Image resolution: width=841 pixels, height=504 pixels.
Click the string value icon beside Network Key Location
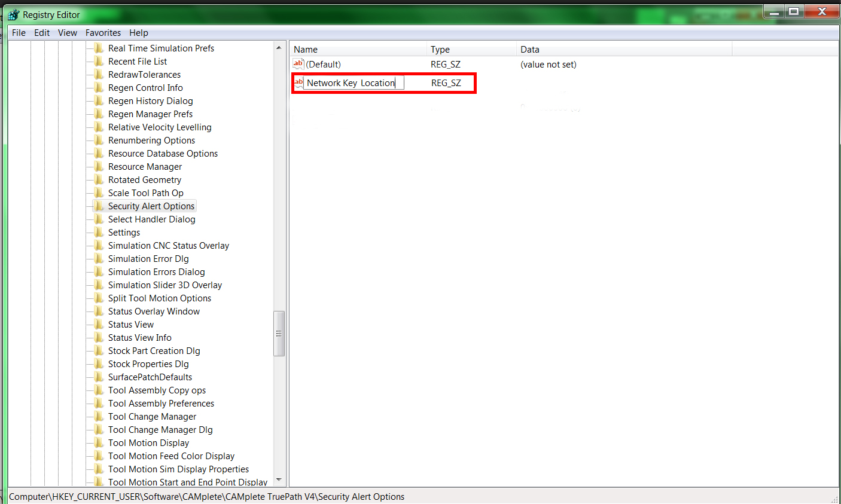(x=298, y=83)
